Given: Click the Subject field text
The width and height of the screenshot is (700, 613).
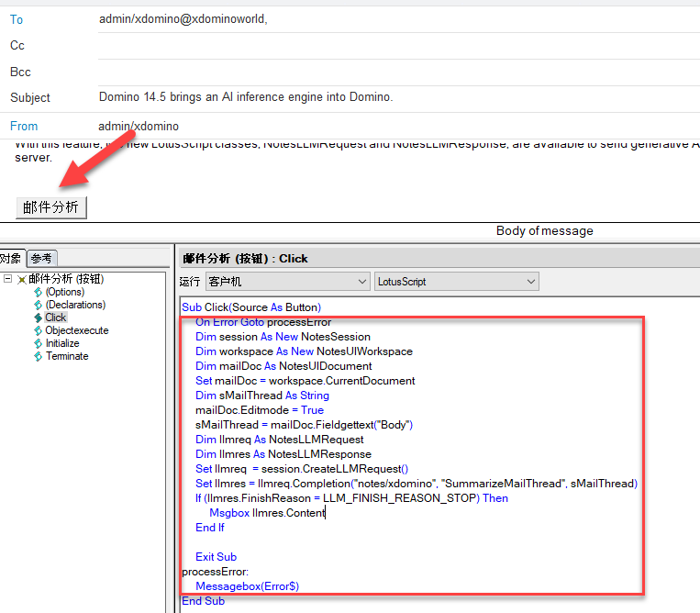Looking at the screenshot, I should [x=246, y=97].
